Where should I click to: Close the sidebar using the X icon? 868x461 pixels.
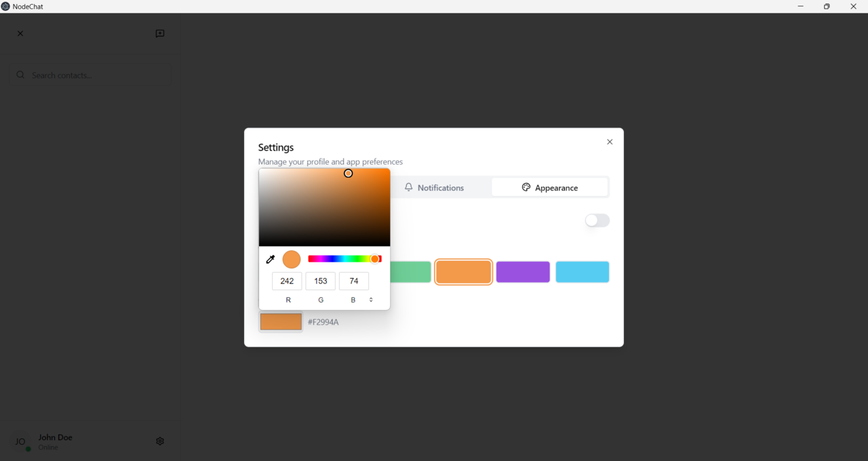pyautogui.click(x=20, y=33)
